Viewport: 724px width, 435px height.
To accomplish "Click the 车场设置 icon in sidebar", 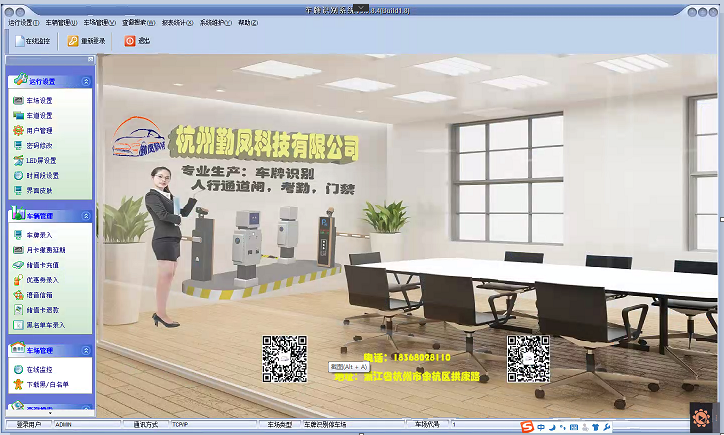I will click(x=18, y=100).
